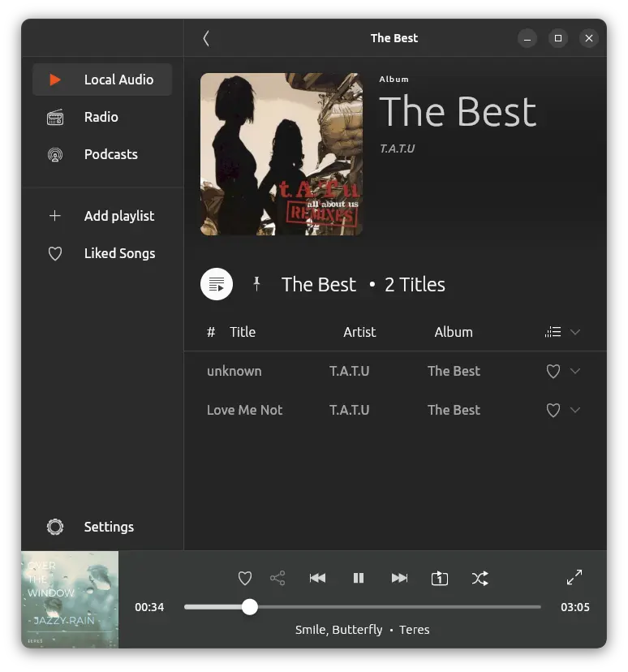Click the playback progress slider
This screenshot has width=628, height=672.
pos(362,607)
